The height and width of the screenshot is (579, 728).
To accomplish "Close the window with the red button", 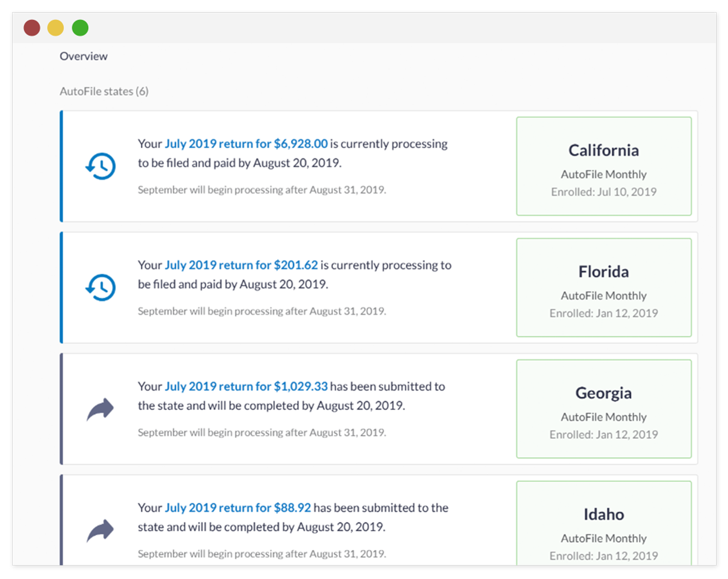I will pos(32,28).
